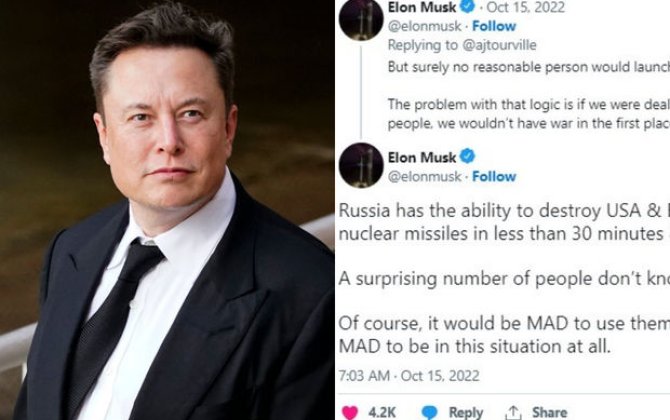Open the 7:03 AM · Oct 15, 2022 timestamp
The height and width of the screenshot is (420, 670).
click(x=409, y=376)
